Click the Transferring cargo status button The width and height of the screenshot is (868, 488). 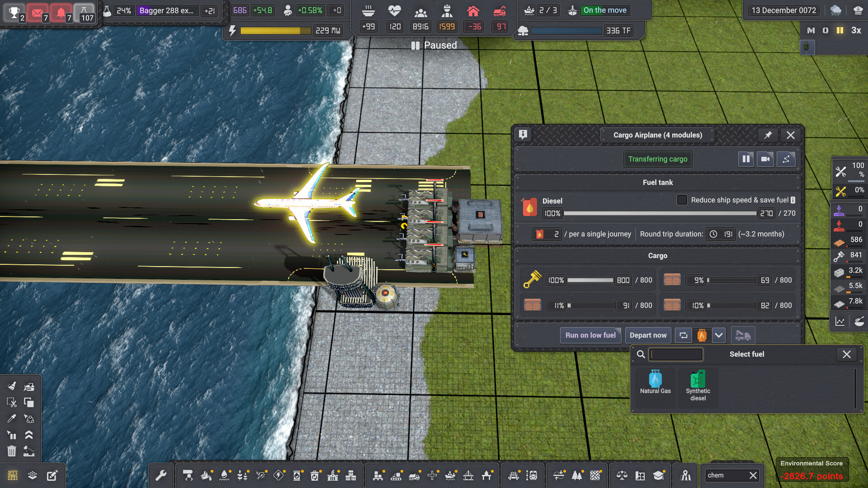(657, 159)
